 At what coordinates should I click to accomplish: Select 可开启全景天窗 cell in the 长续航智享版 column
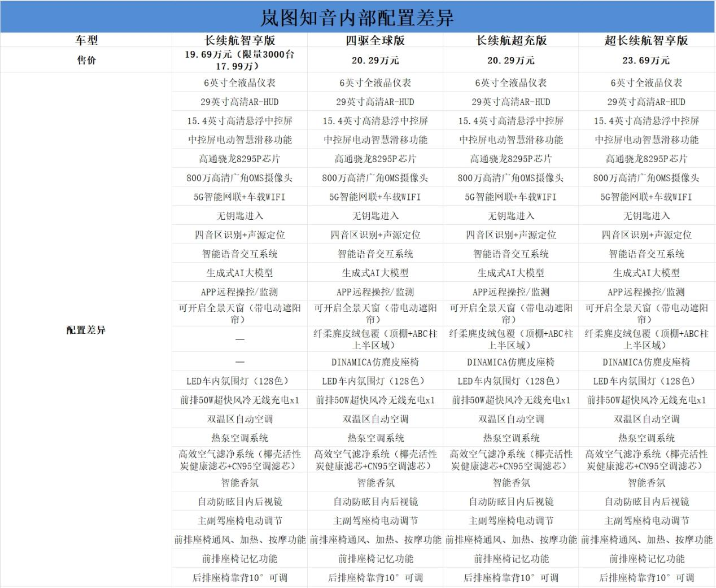239,313
